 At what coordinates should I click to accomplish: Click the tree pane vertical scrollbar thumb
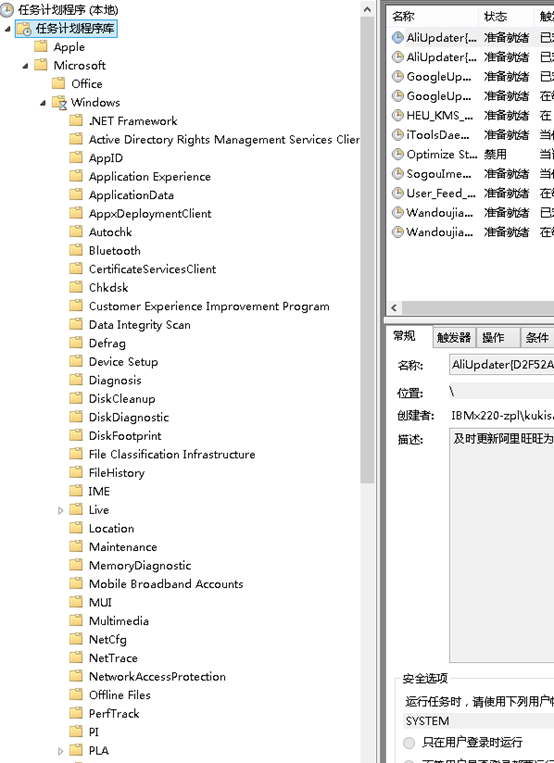click(368, 251)
